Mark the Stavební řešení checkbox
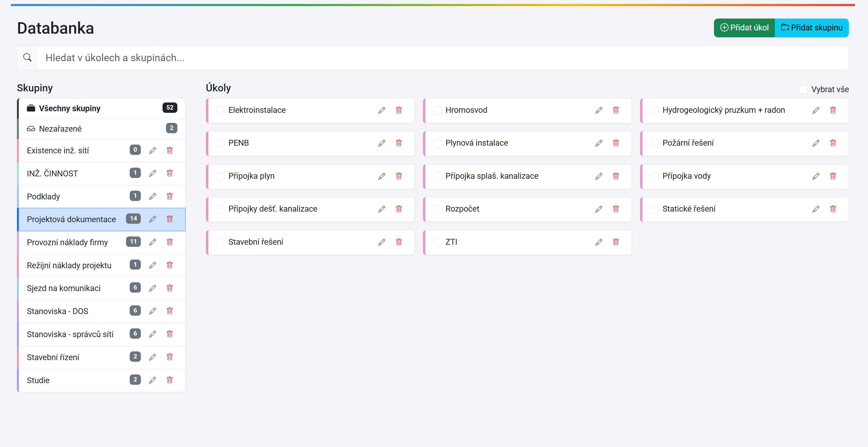Screen dimensions: 868x447 click(220, 242)
